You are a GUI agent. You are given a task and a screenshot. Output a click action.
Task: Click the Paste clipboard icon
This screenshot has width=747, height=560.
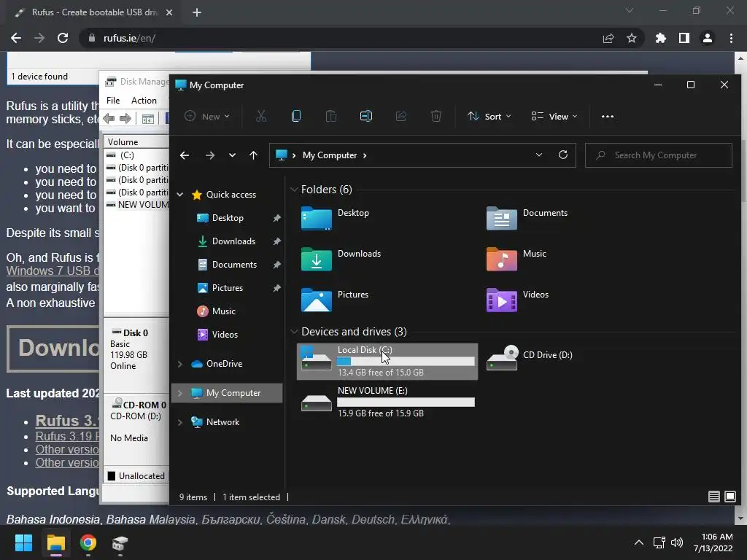tap(331, 116)
